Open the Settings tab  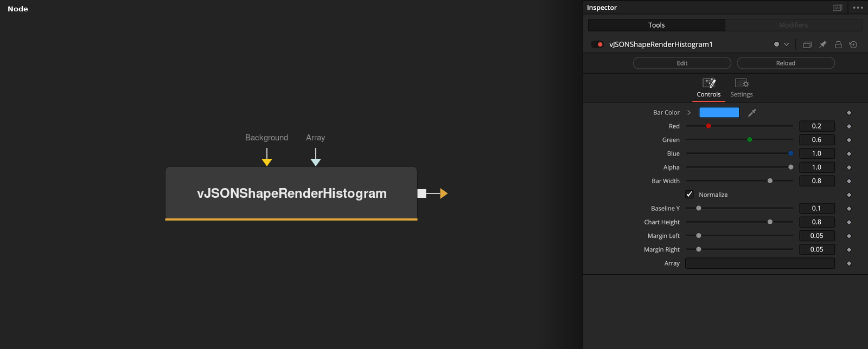click(742, 88)
